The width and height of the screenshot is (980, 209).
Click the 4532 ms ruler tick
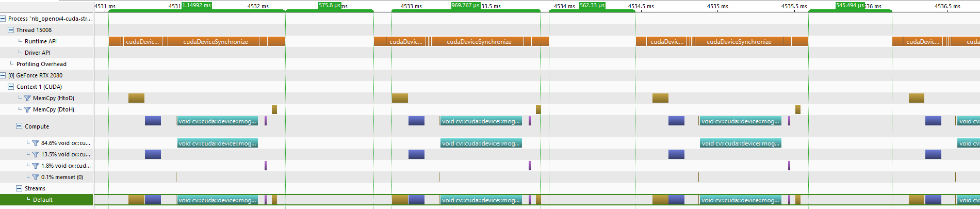click(x=258, y=6)
